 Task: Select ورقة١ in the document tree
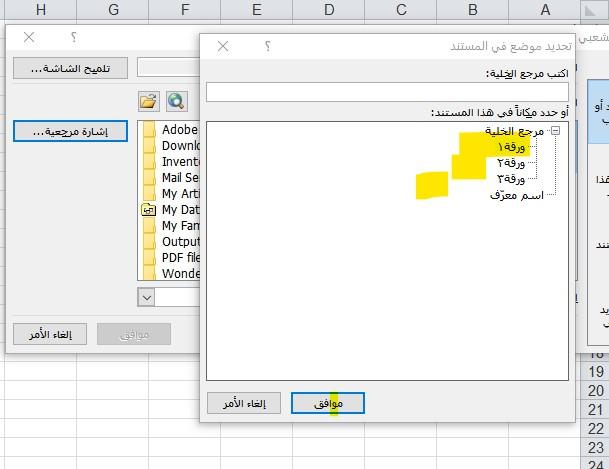coord(509,147)
